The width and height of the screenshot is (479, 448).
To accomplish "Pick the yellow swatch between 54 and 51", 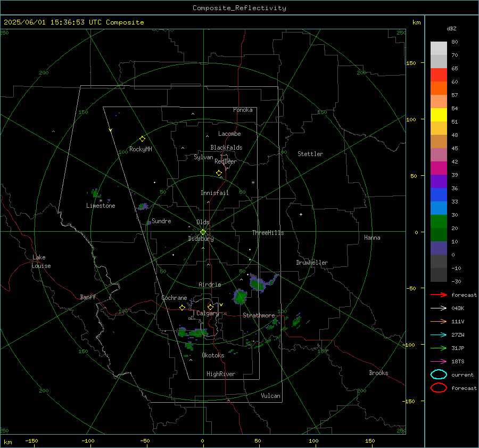I will pyautogui.click(x=439, y=115).
